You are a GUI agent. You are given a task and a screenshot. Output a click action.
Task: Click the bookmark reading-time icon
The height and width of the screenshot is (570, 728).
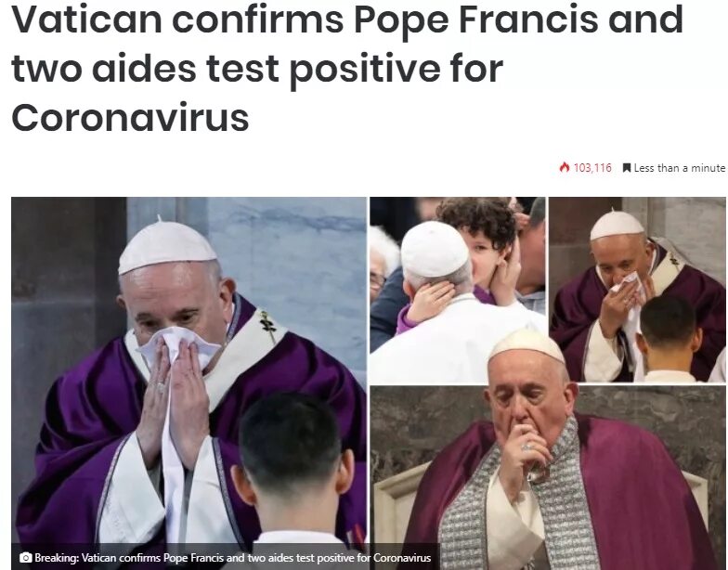tap(626, 167)
